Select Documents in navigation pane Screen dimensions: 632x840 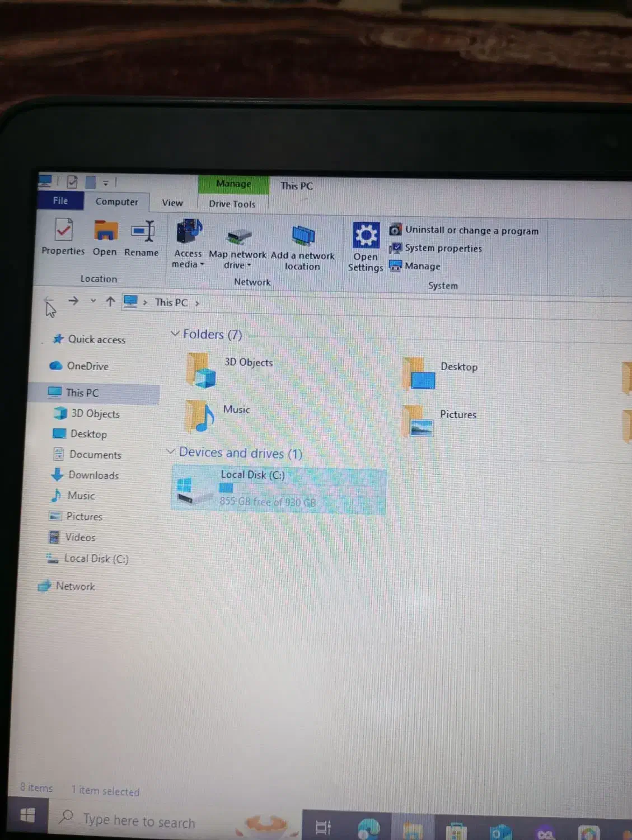[87, 455]
